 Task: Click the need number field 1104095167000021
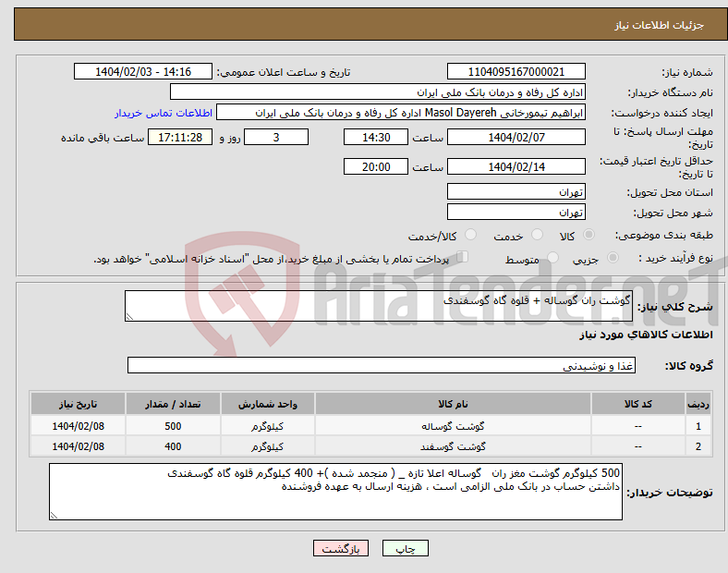[516, 72]
